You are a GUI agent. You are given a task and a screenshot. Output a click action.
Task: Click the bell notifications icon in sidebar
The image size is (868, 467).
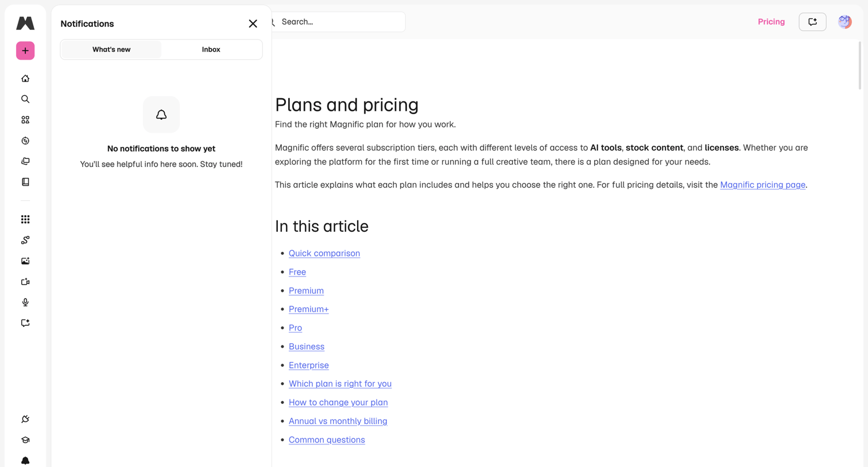point(25,461)
